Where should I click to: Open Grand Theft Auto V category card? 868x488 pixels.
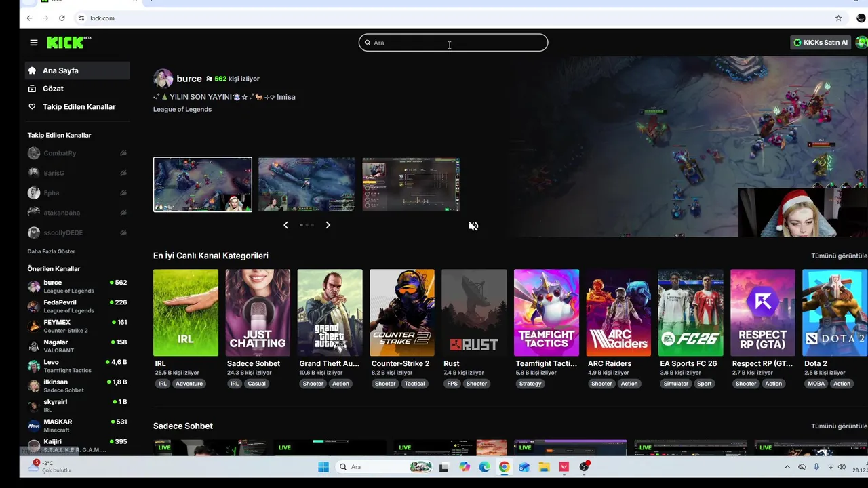point(330,312)
